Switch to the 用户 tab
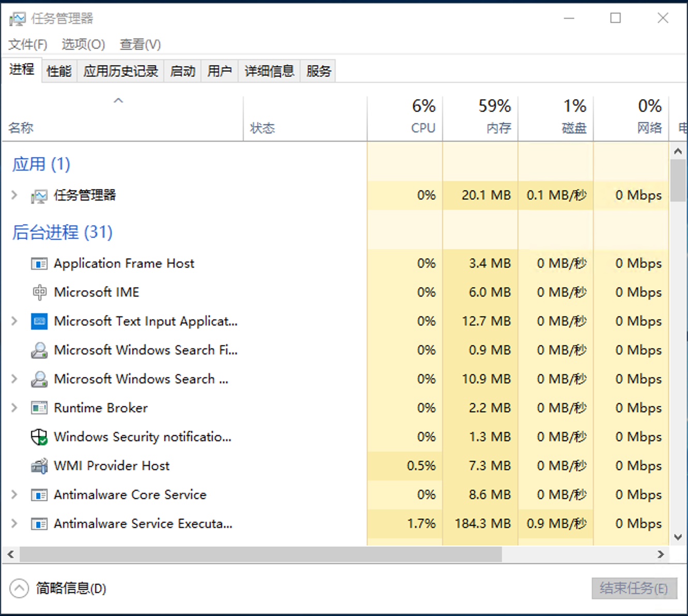The width and height of the screenshot is (688, 616). (220, 71)
